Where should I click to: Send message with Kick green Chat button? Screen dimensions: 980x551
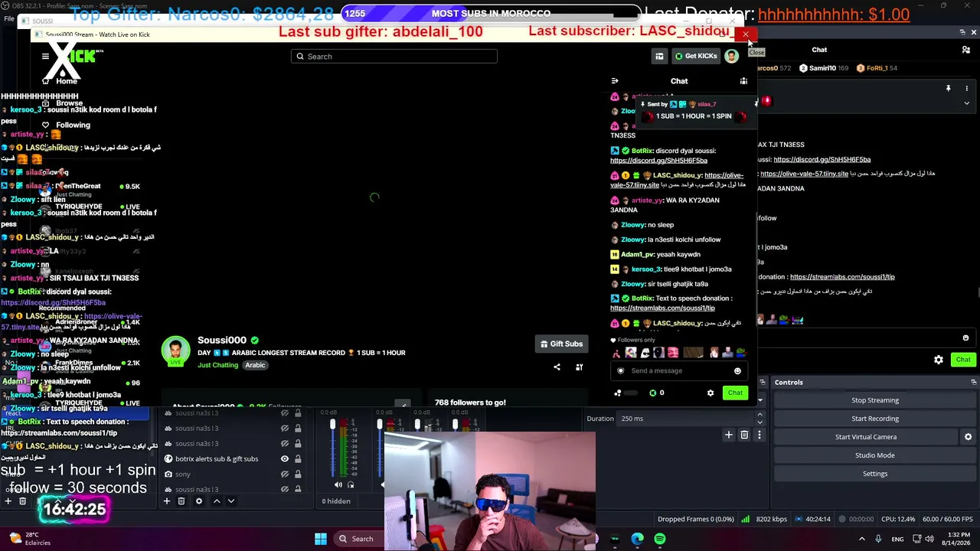[x=735, y=393]
